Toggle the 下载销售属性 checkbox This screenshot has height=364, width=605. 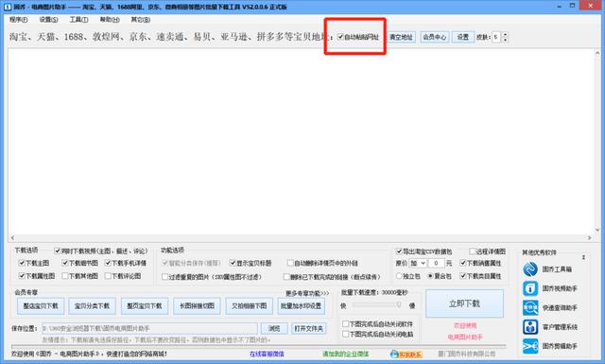[463, 263]
